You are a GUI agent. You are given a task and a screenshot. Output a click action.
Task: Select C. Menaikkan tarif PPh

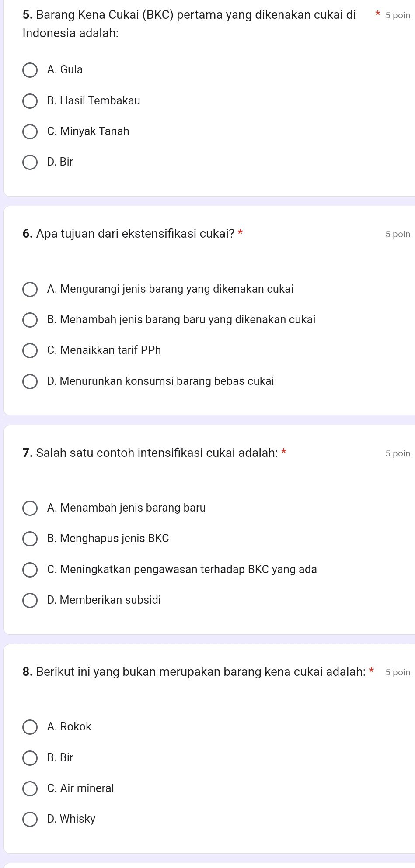coord(30,350)
